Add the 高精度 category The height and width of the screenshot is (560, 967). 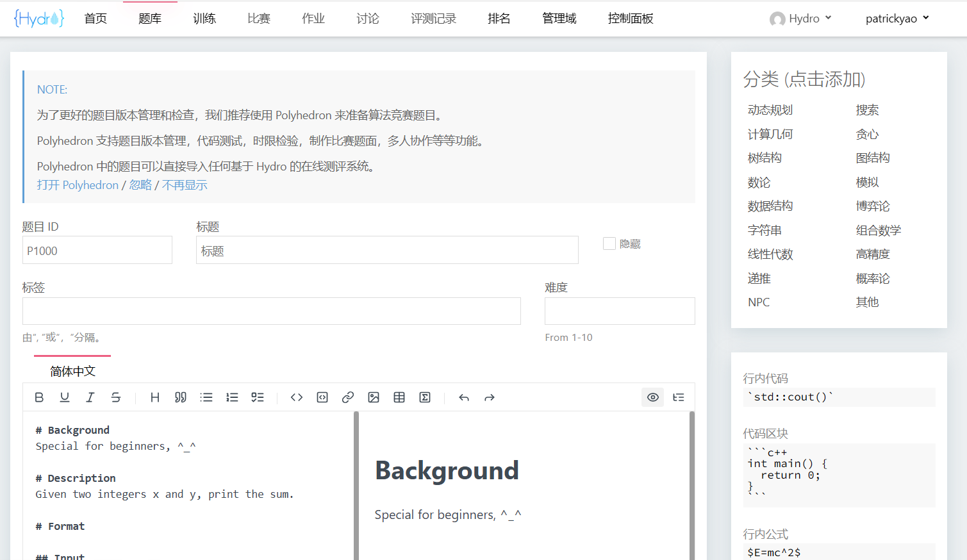tap(873, 254)
